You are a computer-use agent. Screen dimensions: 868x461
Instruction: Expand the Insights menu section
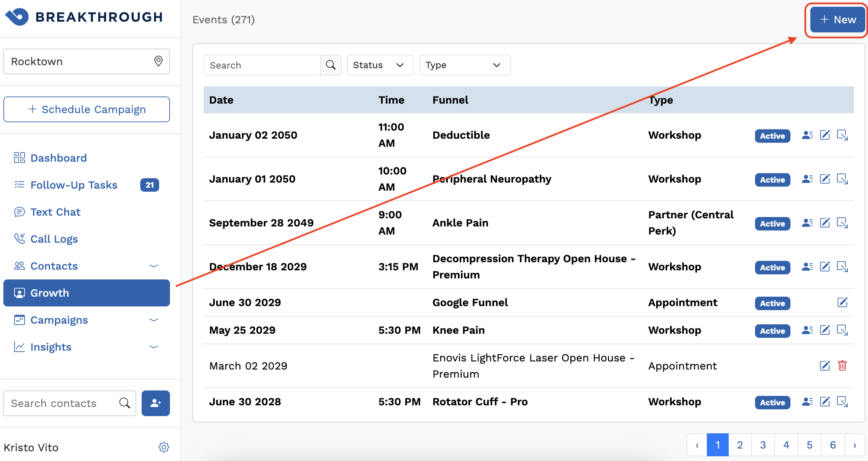point(154,347)
